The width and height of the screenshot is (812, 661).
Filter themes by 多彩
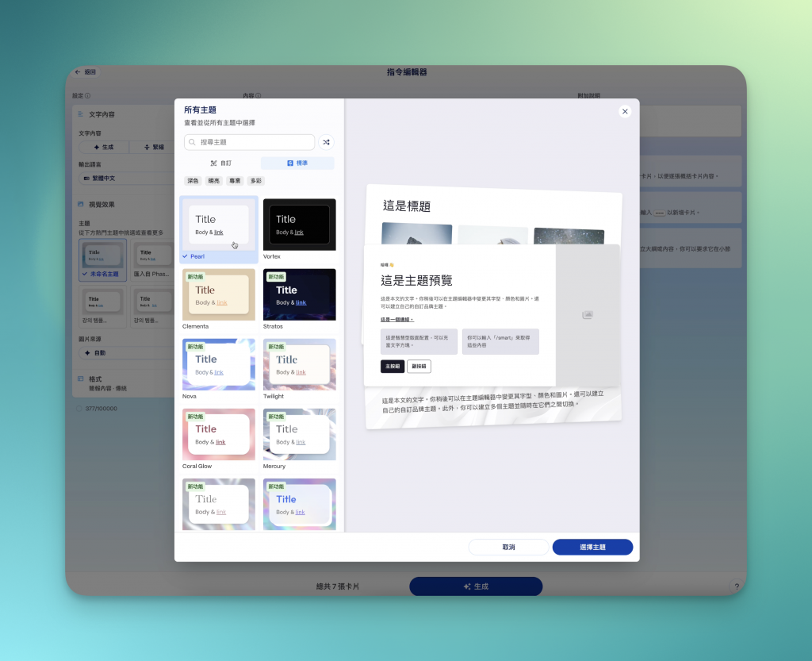256,181
